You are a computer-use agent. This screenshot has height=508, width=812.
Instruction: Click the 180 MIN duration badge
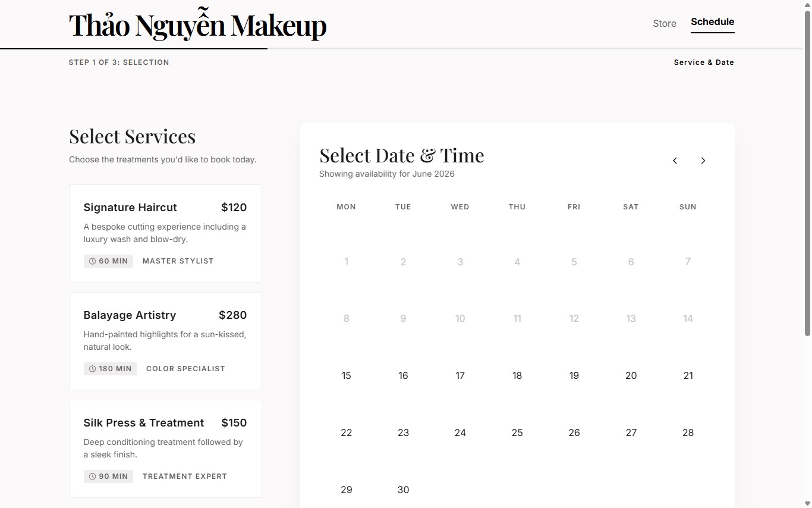(x=110, y=369)
